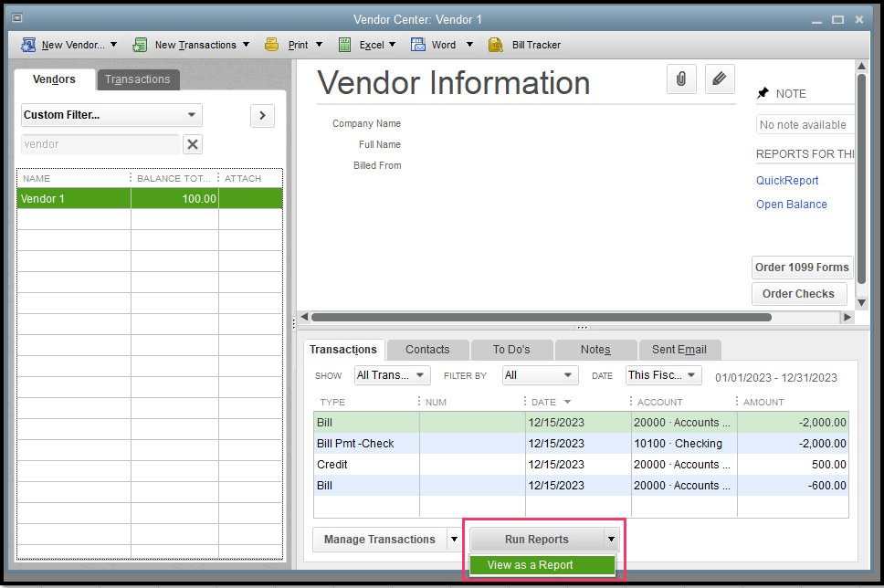Sort vendors by NAME column header
The width and height of the screenshot is (884, 588).
pyautogui.click(x=37, y=178)
